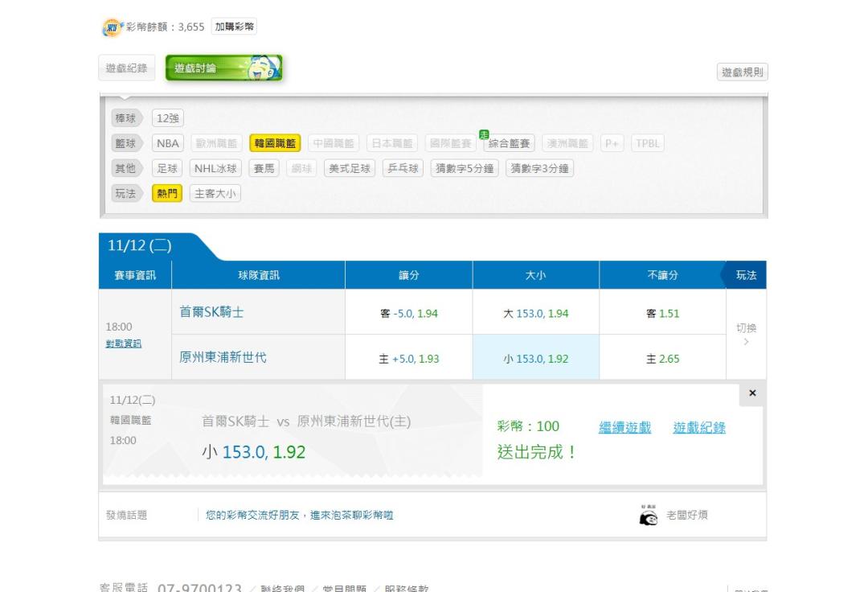Screen dimensions: 868x592
Task: Choose the NHL冰球 category
Action: tap(216, 168)
